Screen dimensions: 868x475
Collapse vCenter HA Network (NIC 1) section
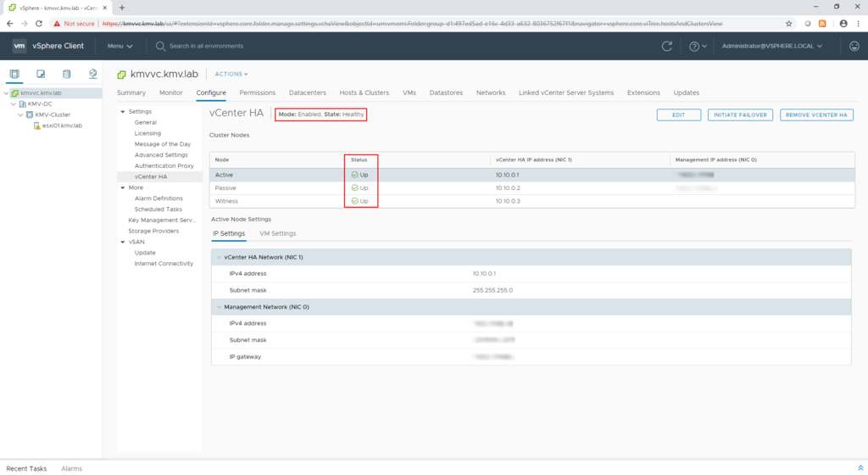point(220,257)
